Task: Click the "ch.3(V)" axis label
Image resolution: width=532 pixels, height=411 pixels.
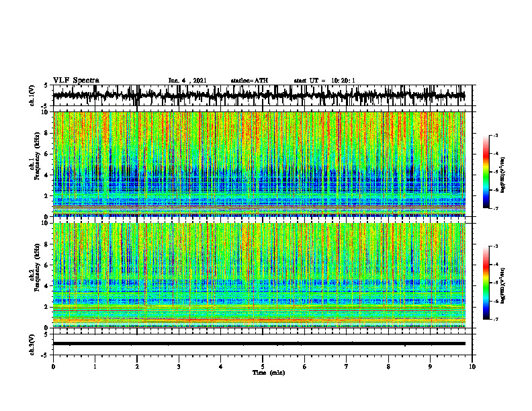Action: (x=32, y=345)
